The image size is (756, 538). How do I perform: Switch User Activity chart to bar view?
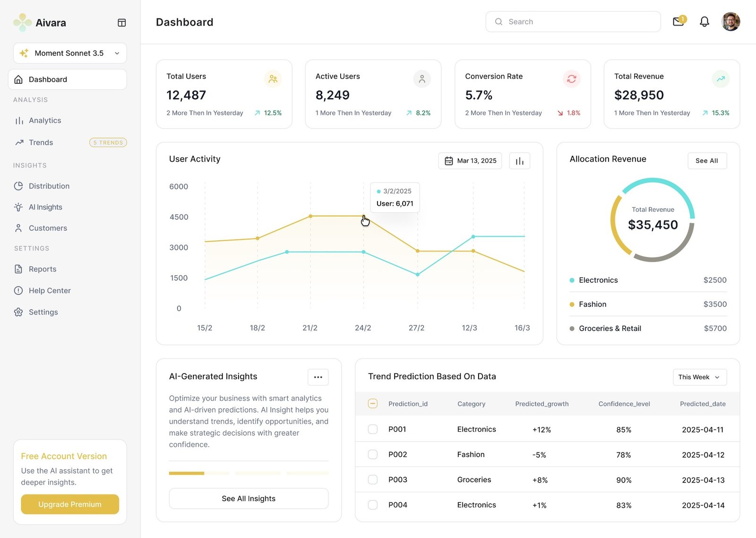click(x=519, y=161)
